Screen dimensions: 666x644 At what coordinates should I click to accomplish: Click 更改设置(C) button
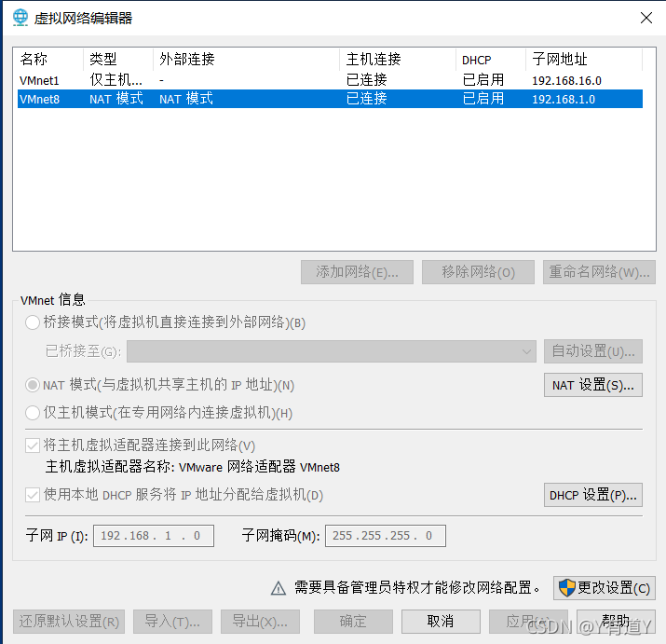(605, 588)
